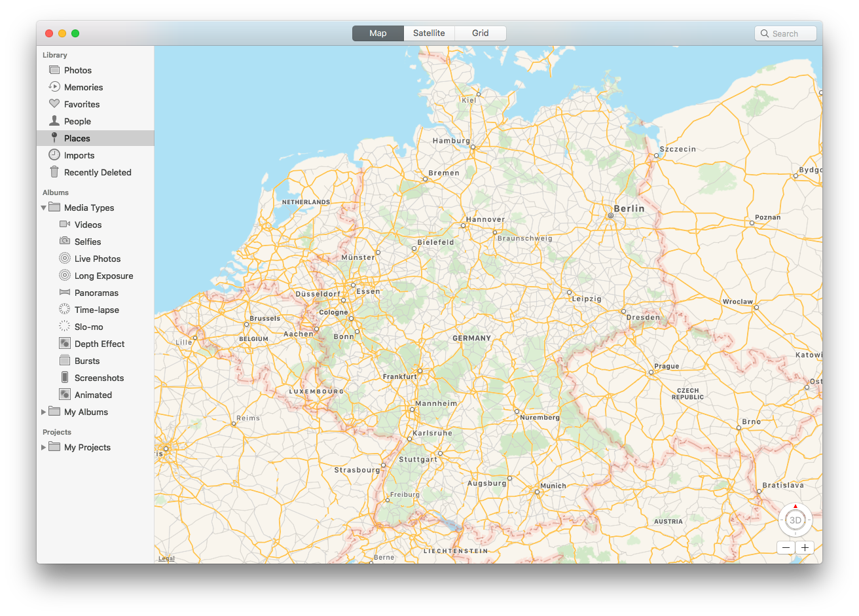Click the Augsburg label on the map
859x616 pixels.
(x=486, y=484)
